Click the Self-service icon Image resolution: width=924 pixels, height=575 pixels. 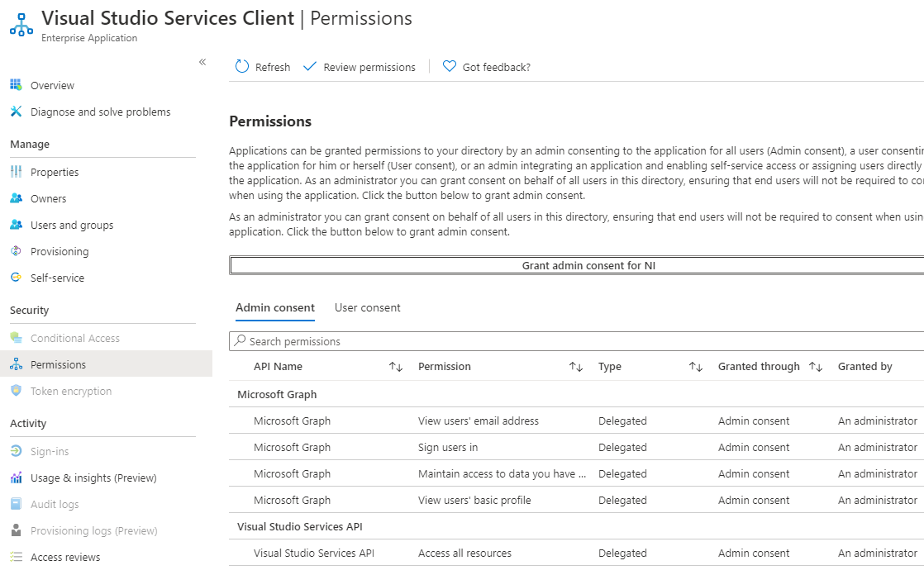[x=16, y=278]
